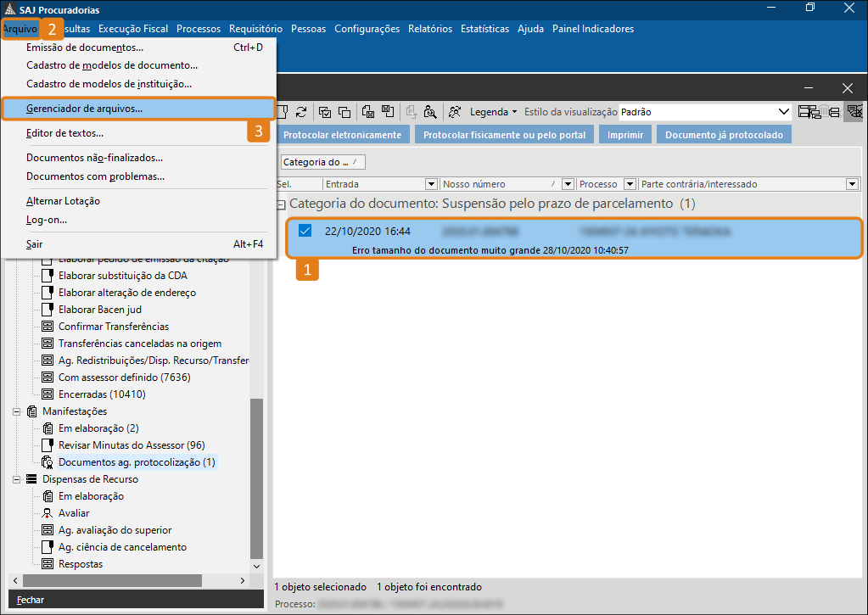Collapse the Manifestações tree node
The width and height of the screenshot is (868, 615).
click(16, 411)
